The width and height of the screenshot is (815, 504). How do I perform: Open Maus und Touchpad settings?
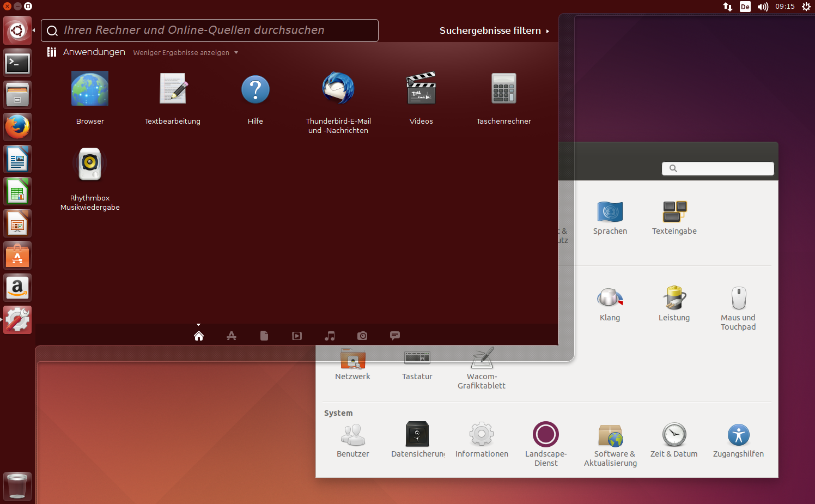(738, 308)
